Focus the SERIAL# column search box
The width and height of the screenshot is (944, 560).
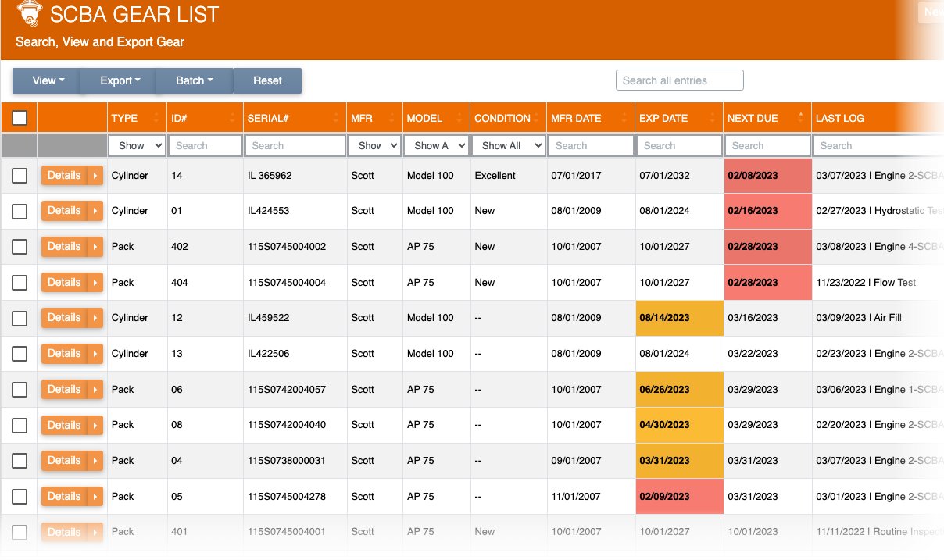tap(295, 145)
